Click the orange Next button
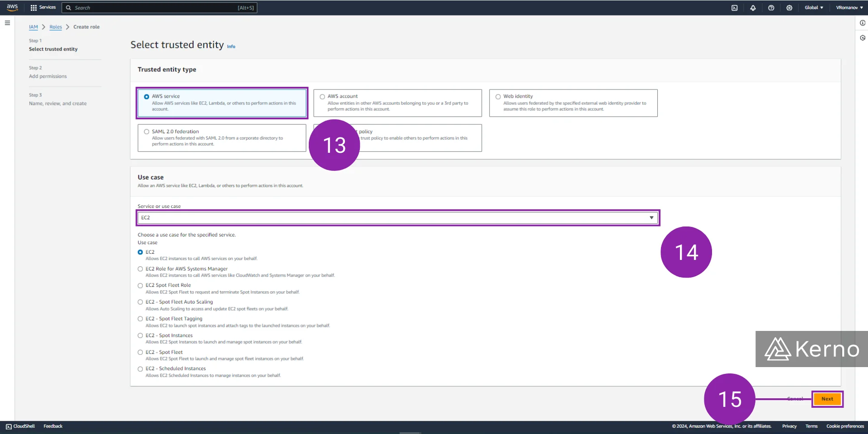Screen dimensions: 868x434 pyautogui.click(x=827, y=399)
